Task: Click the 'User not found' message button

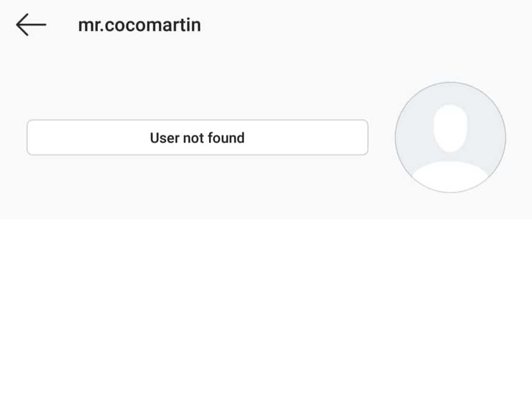Action: pos(198,138)
